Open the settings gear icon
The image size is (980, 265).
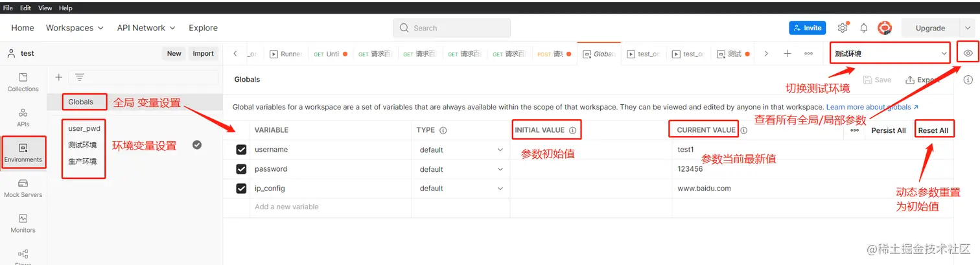point(843,28)
